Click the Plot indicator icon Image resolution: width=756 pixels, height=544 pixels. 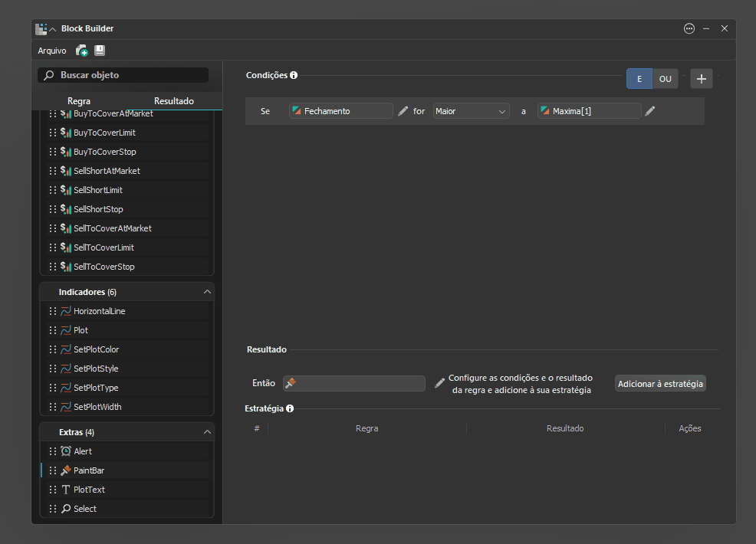point(66,330)
